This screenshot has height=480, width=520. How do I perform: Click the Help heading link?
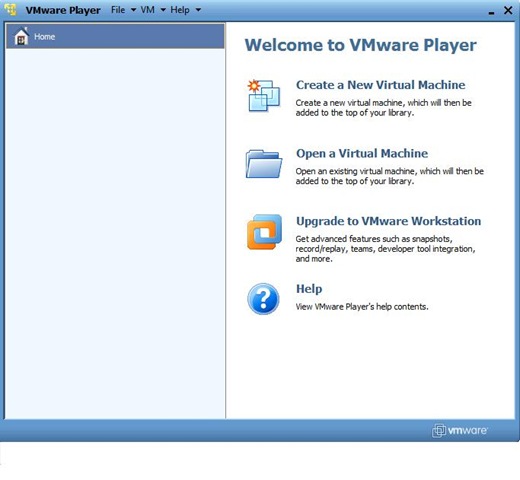pos(309,289)
